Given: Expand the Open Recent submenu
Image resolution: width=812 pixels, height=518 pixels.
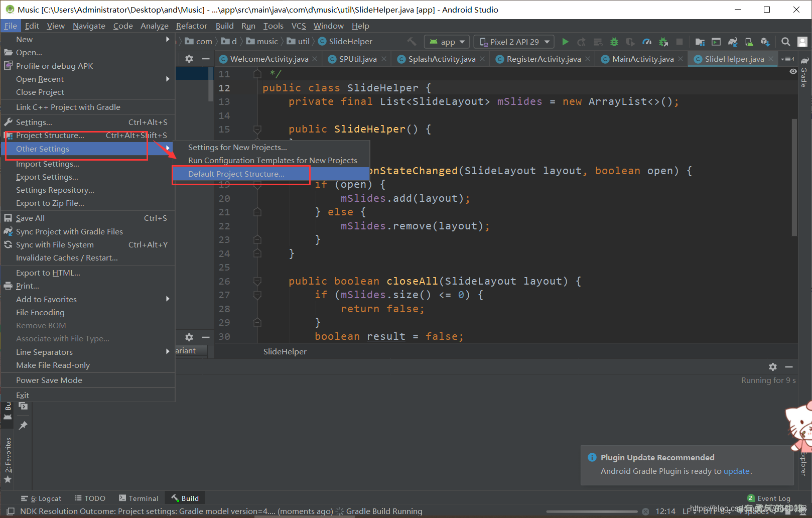Looking at the screenshot, I should coord(88,79).
